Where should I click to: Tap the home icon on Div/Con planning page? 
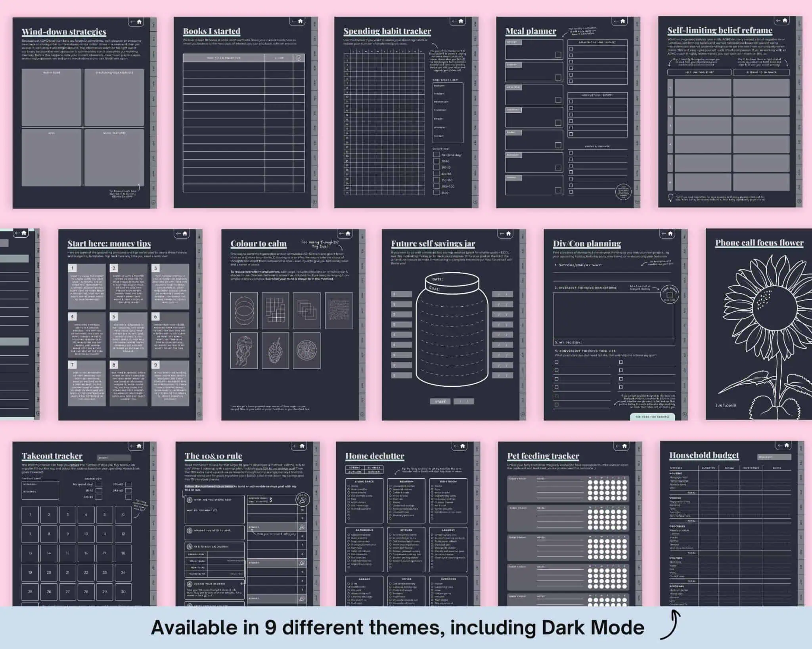point(670,234)
